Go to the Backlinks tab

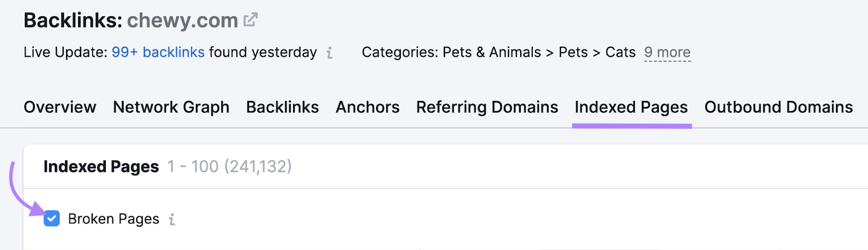[x=282, y=107]
